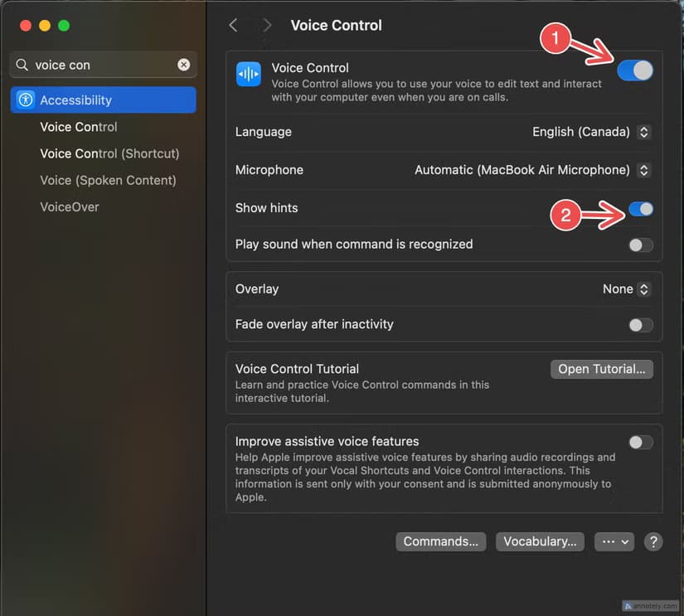The image size is (684, 616).
Task: Turn off the Voice Control switch
Action: point(635,70)
